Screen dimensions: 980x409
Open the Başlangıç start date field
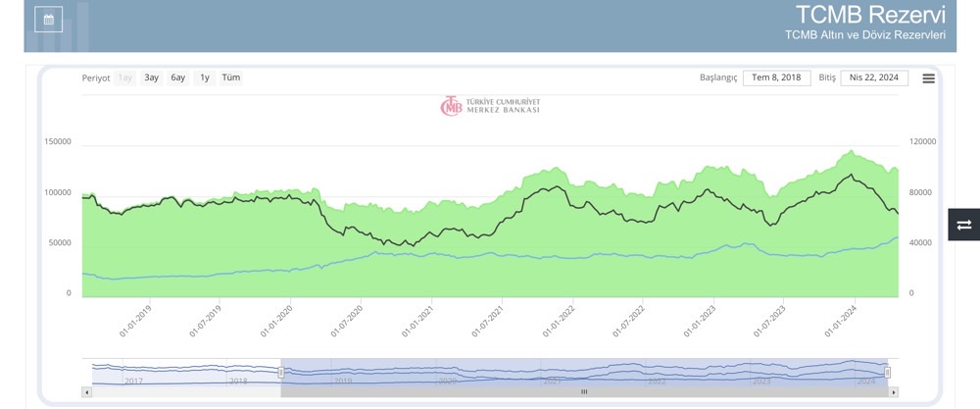pos(776,78)
